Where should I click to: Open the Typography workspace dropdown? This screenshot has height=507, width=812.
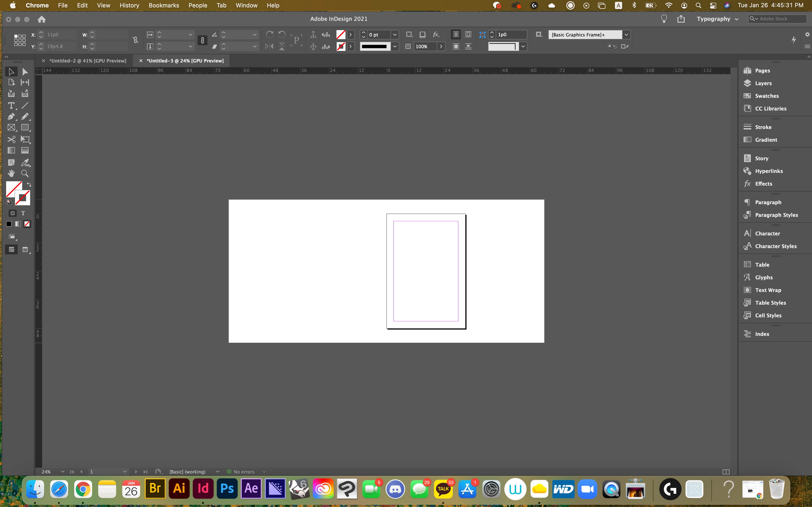pos(717,19)
